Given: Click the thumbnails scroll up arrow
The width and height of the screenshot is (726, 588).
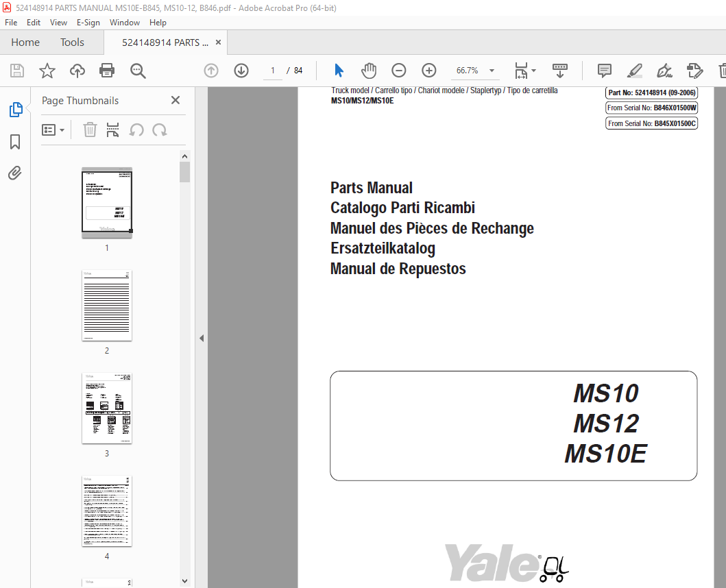Looking at the screenshot, I should (184, 156).
